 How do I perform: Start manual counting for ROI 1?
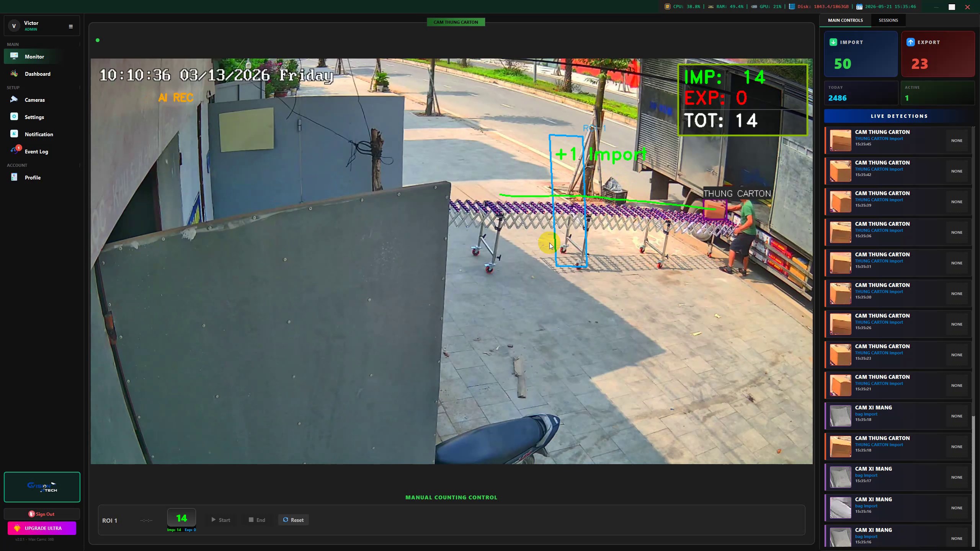(x=221, y=520)
